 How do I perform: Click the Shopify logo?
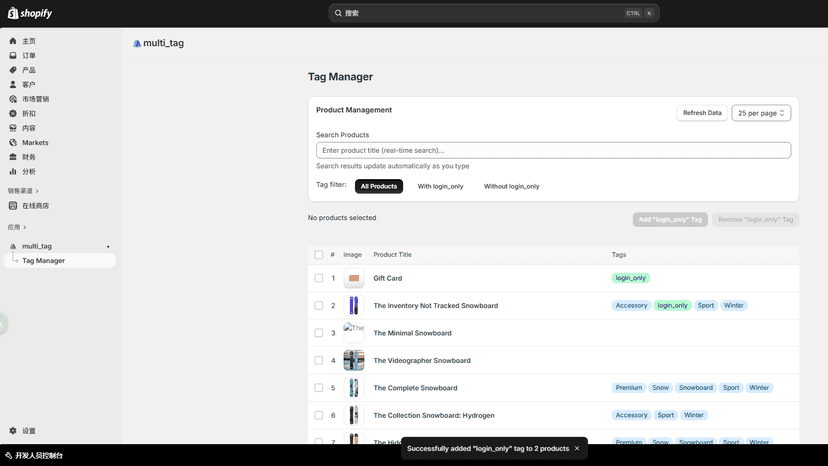(30, 13)
